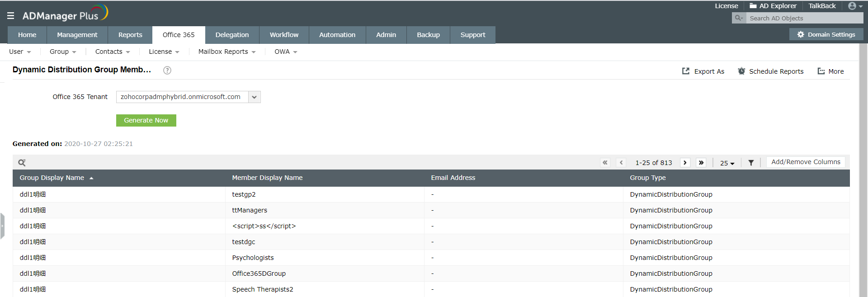
Task: Expand the License submenu in report bar
Action: [x=164, y=52]
